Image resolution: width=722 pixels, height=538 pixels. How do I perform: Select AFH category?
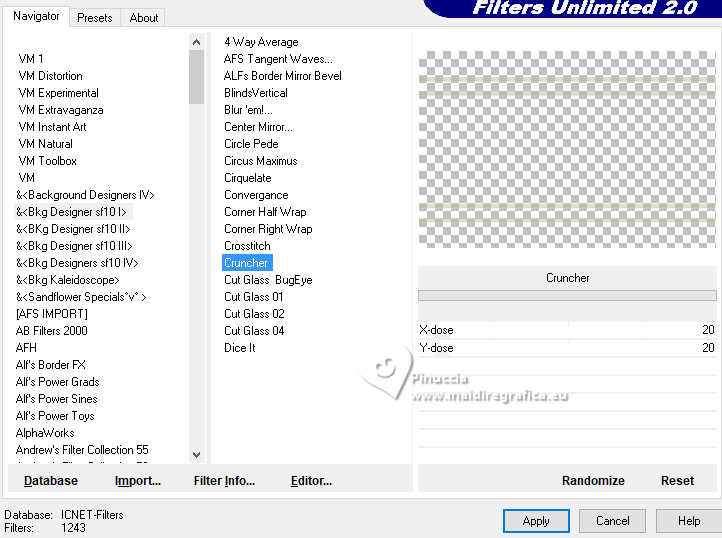pyautogui.click(x=26, y=349)
